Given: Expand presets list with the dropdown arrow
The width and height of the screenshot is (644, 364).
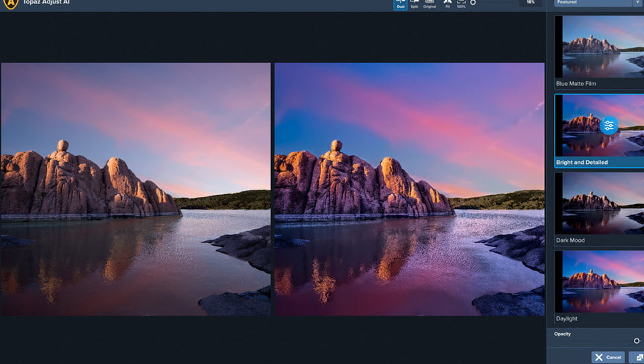Looking at the screenshot, I should [x=638, y=3].
